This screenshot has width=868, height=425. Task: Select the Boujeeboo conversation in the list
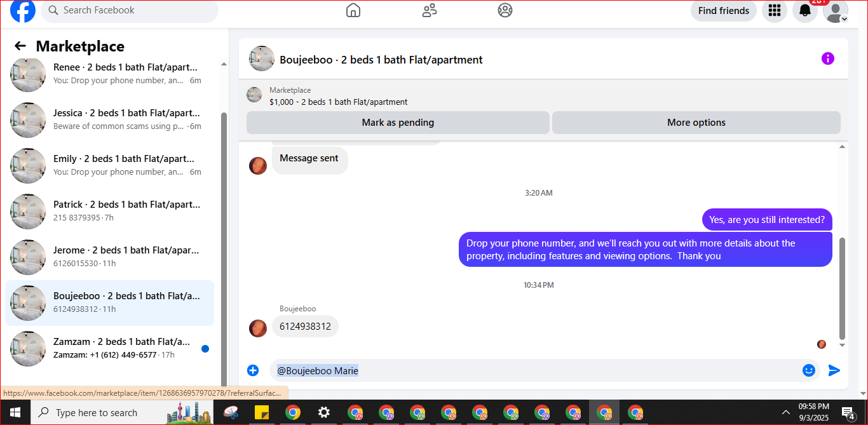click(109, 303)
